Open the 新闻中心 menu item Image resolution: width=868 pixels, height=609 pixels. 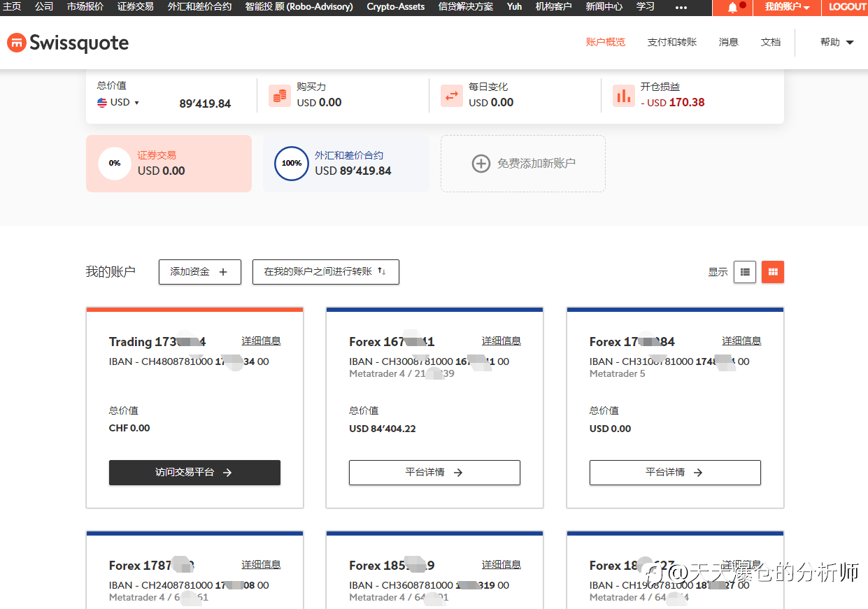pos(604,6)
